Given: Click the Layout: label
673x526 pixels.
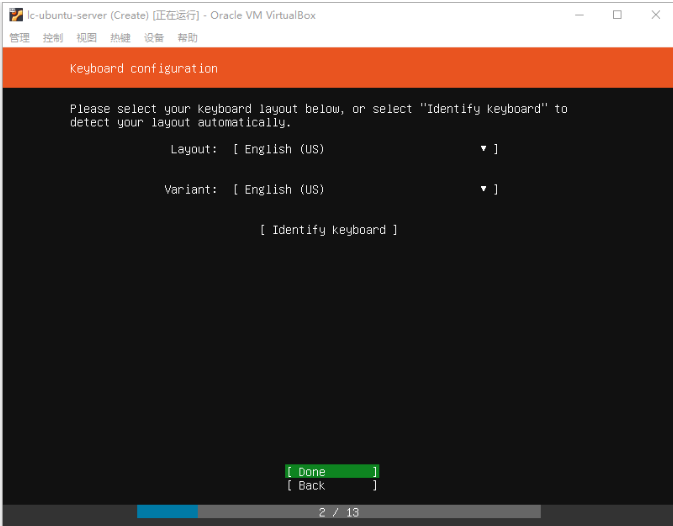Looking at the screenshot, I should coord(194,149).
